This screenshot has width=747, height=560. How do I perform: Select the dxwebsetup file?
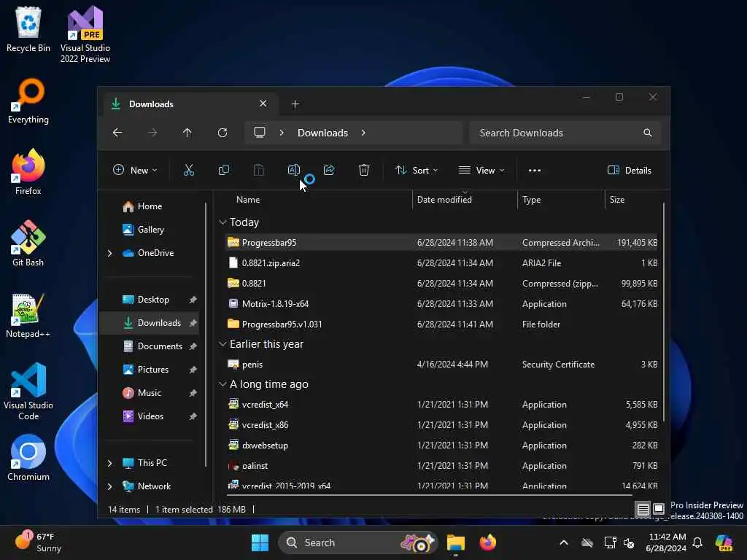coord(441,446)
